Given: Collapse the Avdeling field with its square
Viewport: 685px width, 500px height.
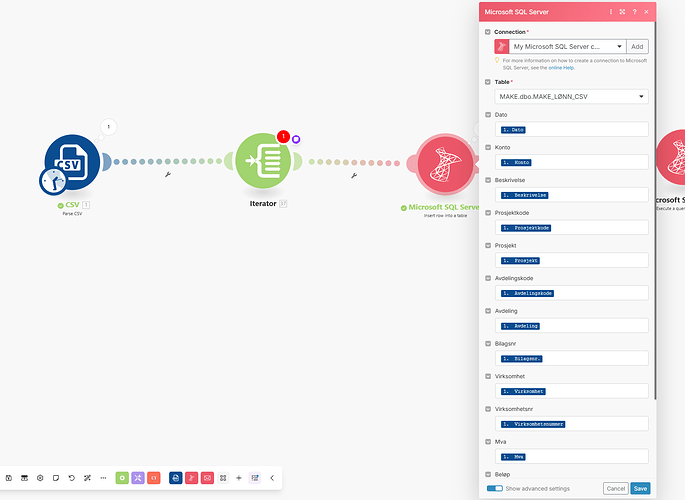Looking at the screenshot, I should coord(488,311).
